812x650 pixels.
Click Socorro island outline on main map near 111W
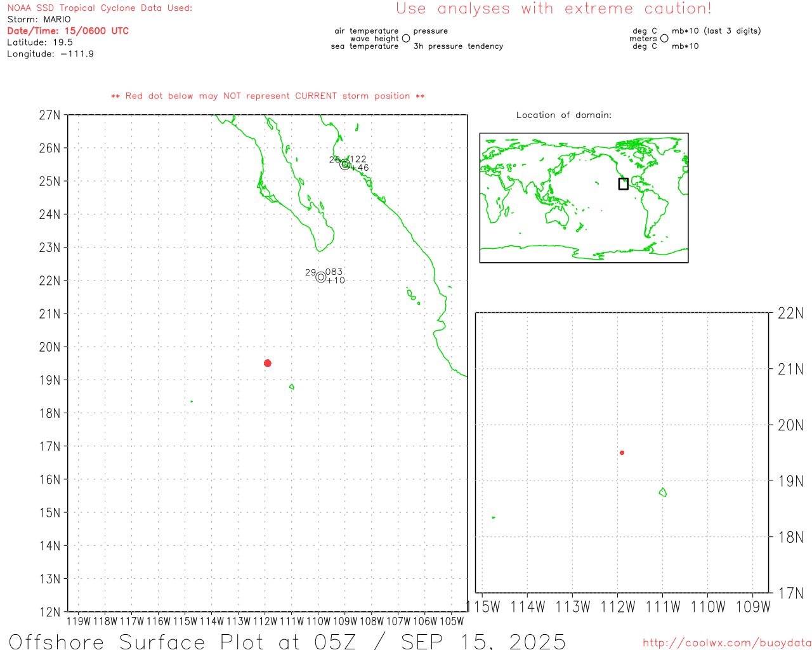pyautogui.click(x=292, y=387)
